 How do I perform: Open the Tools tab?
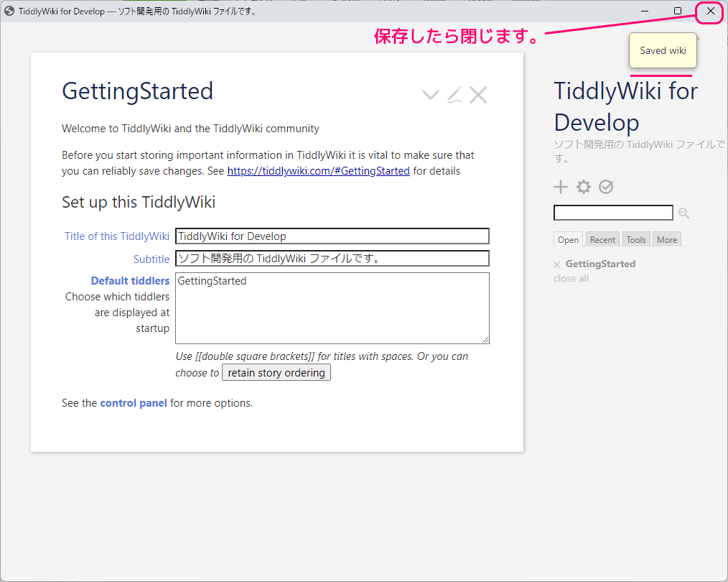coord(635,239)
